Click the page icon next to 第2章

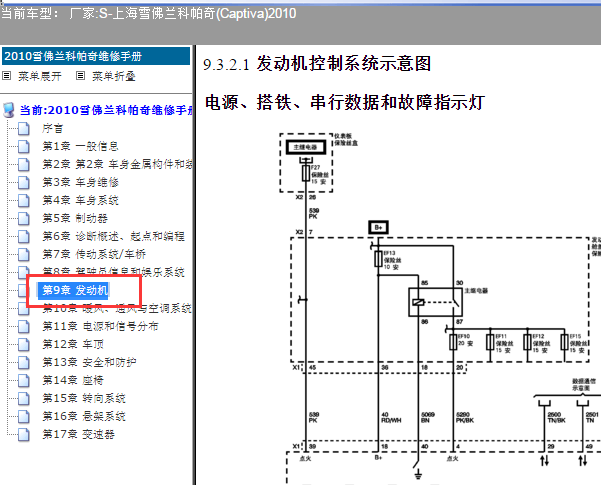pos(24,164)
